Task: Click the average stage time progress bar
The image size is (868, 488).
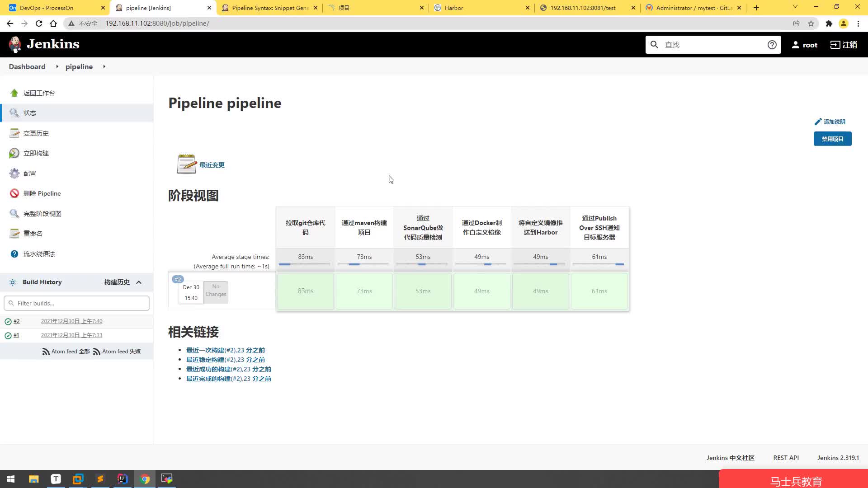Action: point(305,263)
